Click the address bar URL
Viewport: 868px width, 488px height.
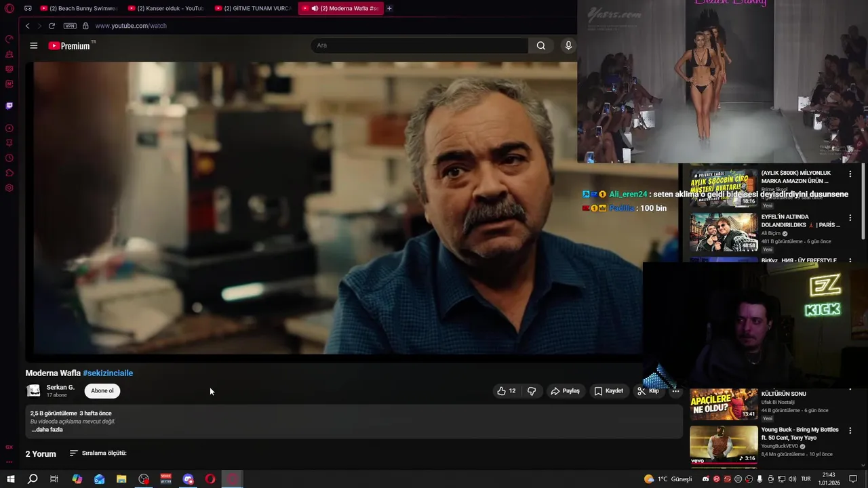click(x=131, y=26)
